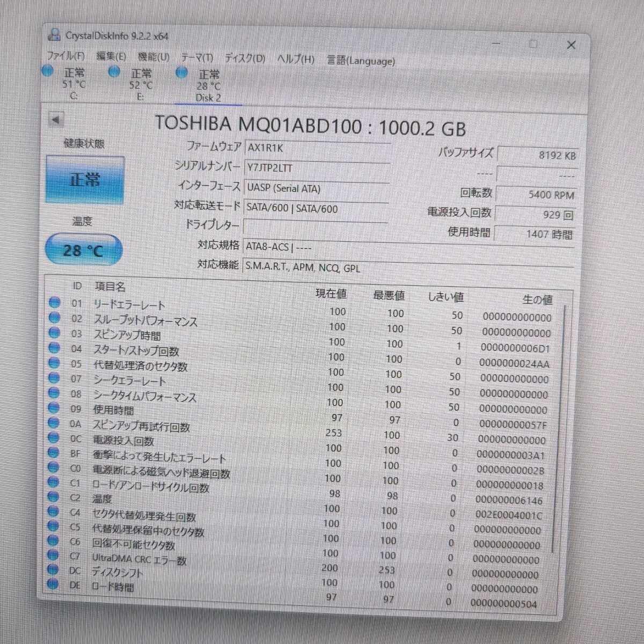
Task: Click status orb for 05 代替処理済のセクタ数
Action: click(54, 362)
